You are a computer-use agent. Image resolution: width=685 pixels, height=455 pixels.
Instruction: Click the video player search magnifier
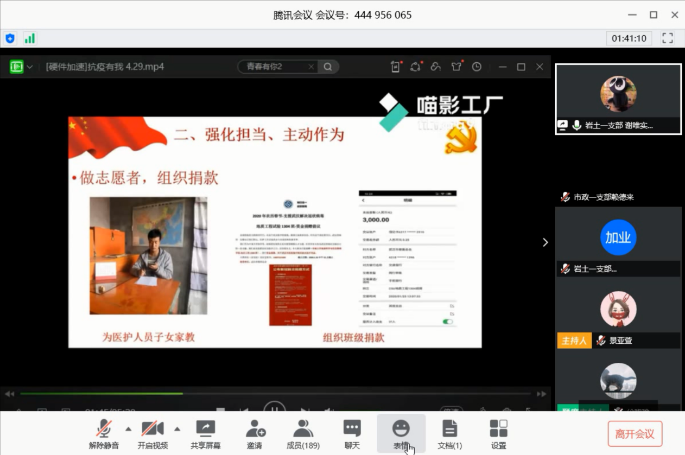pos(327,67)
